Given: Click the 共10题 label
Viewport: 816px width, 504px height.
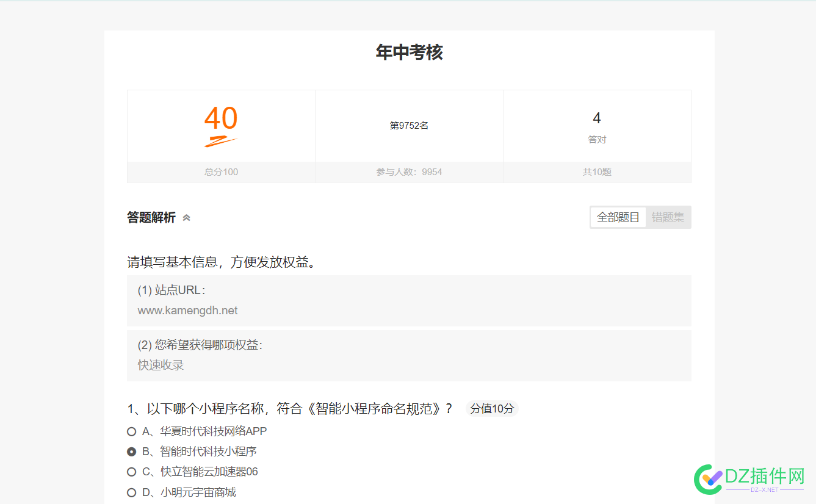Looking at the screenshot, I should point(597,172).
